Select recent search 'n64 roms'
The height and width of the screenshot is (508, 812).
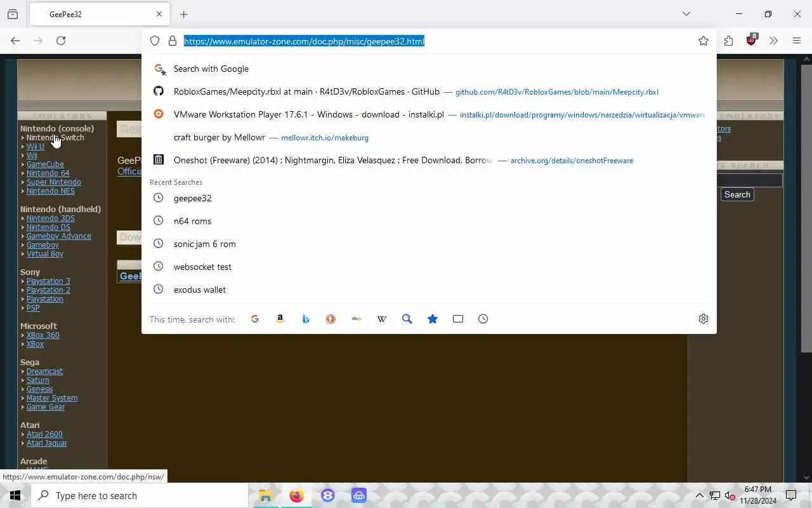coord(429,221)
